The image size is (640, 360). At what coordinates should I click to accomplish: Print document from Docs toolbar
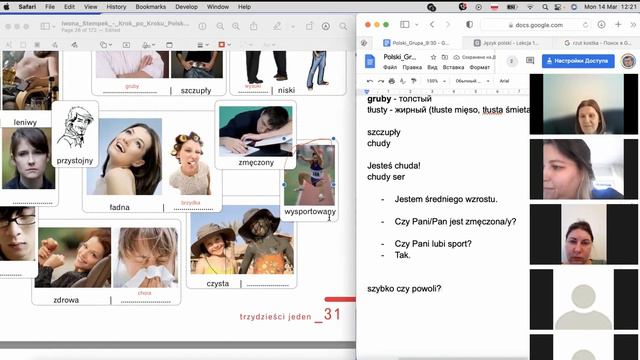click(x=392, y=81)
